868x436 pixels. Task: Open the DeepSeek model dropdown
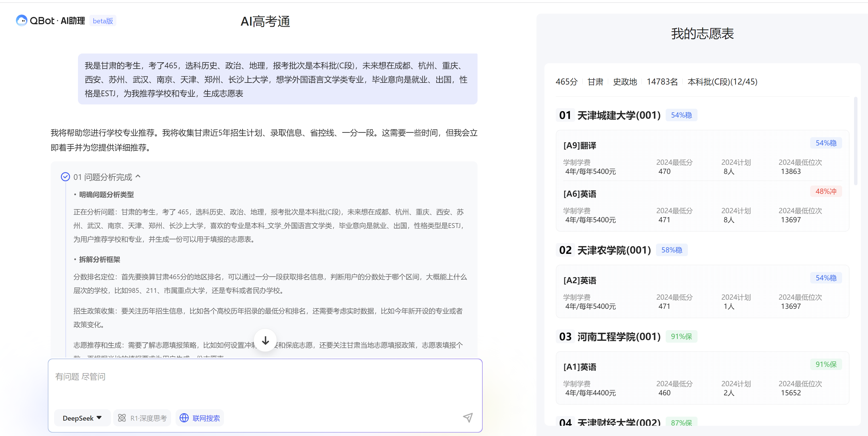82,418
